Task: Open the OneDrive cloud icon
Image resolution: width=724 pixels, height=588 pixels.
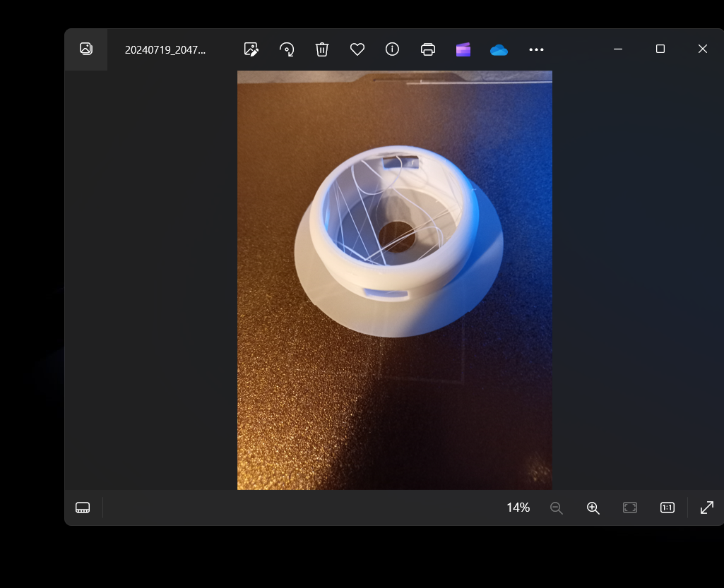Action: click(x=499, y=50)
